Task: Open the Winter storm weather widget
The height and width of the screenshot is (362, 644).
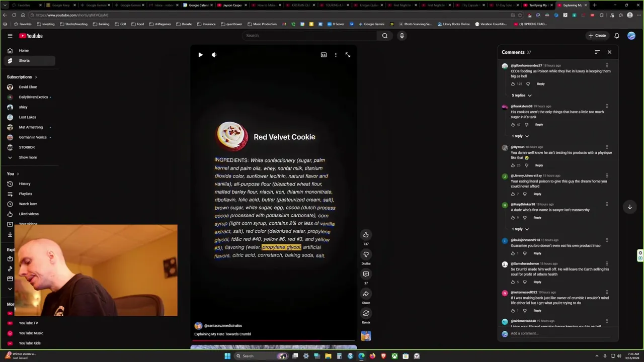Action: [20, 356]
